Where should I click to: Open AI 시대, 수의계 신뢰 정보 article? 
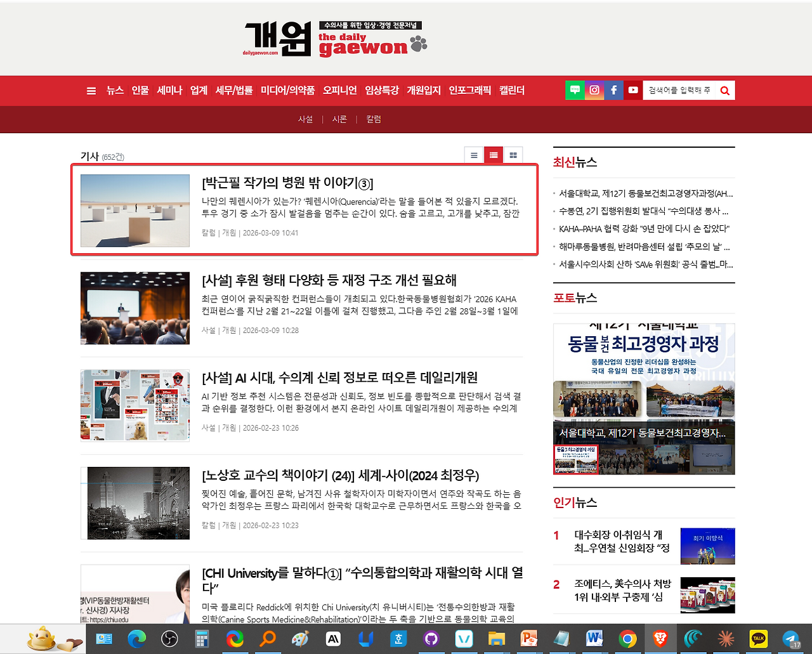point(339,378)
